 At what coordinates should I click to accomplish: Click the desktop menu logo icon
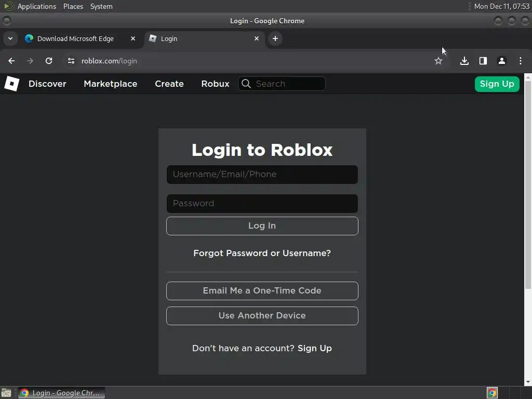[9, 6]
